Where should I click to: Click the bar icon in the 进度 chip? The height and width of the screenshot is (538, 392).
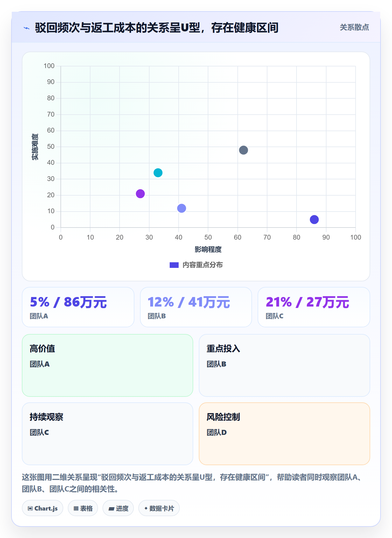coord(111,509)
